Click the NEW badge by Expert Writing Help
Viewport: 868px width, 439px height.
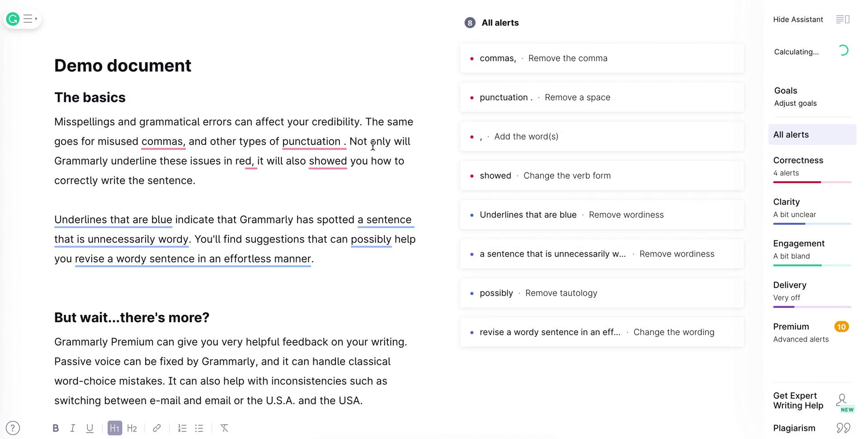(847, 410)
